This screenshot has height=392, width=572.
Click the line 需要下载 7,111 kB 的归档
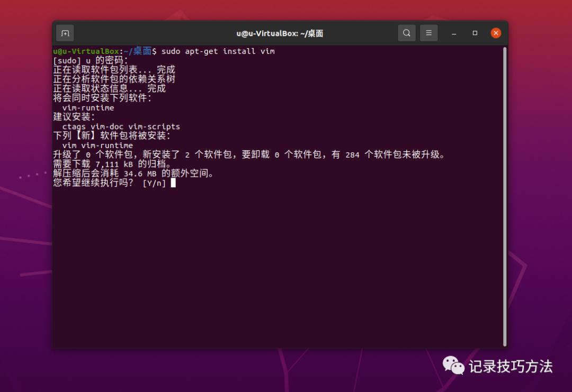112,165
